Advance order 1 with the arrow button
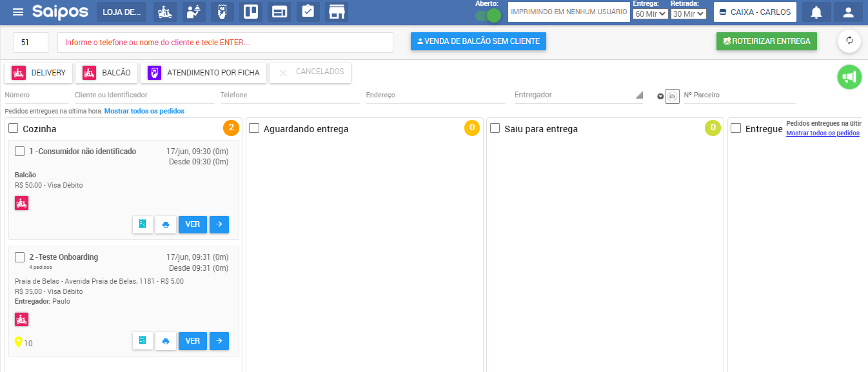The width and height of the screenshot is (868, 372). pos(219,224)
